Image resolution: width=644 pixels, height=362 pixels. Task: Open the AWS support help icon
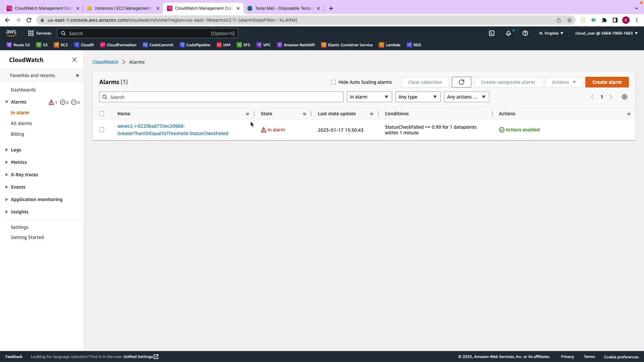tap(525, 33)
